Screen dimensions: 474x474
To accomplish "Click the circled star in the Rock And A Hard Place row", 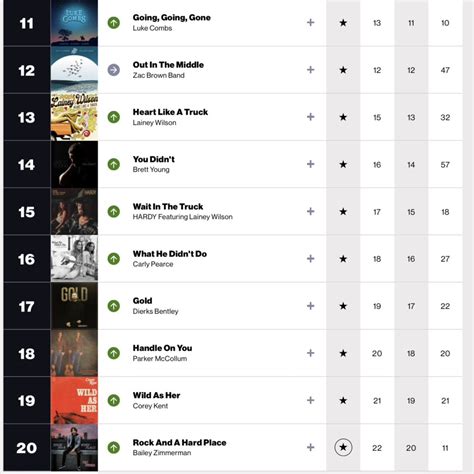I will tap(343, 447).
